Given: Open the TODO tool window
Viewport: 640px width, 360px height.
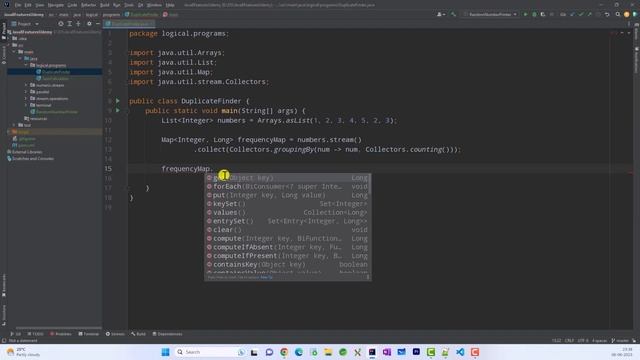Looking at the screenshot, I should point(36,334).
